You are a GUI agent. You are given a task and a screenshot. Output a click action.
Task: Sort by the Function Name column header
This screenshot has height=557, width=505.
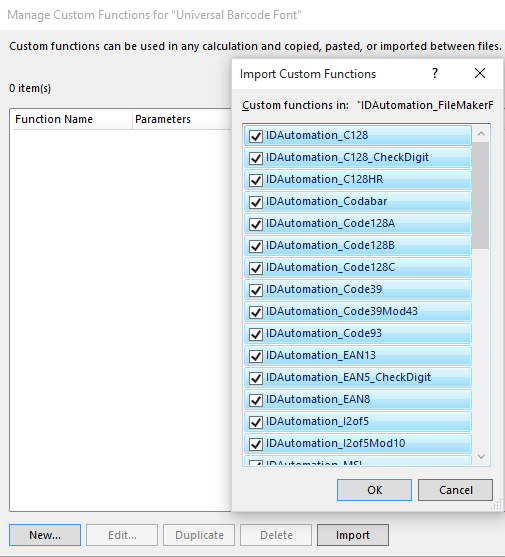pyautogui.click(x=72, y=119)
